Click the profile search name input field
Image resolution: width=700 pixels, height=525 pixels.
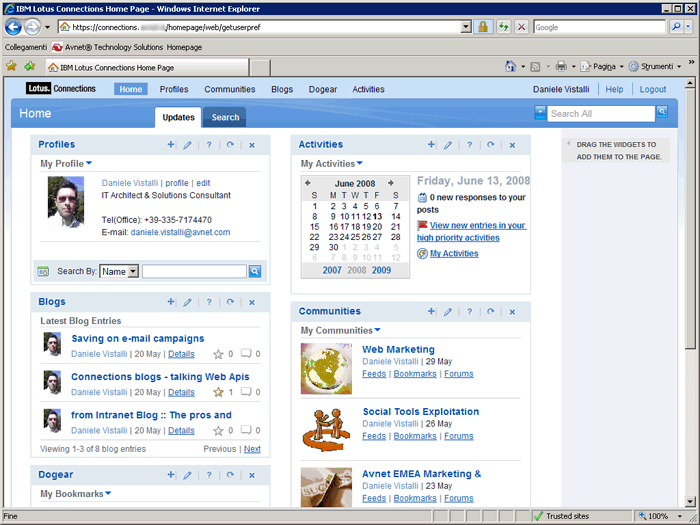coord(194,271)
